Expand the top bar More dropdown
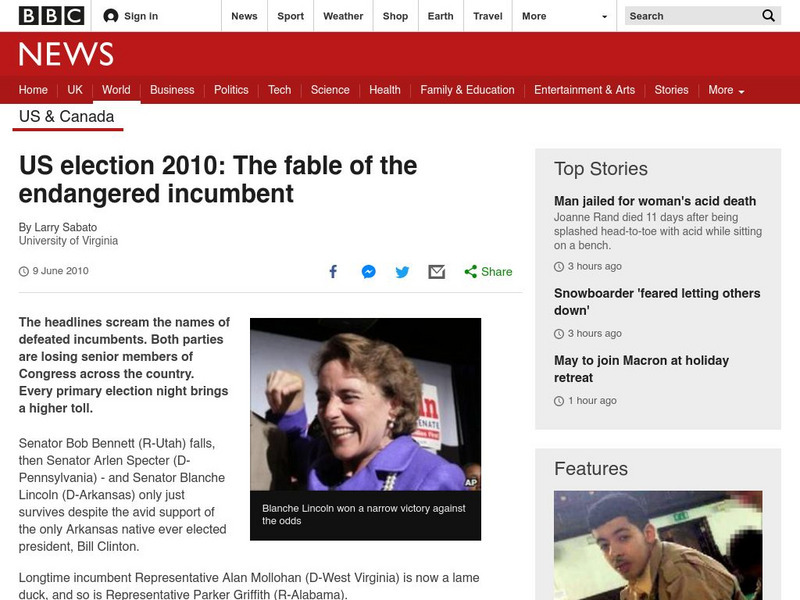The width and height of the screenshot is (800, 600). (565, 16)
